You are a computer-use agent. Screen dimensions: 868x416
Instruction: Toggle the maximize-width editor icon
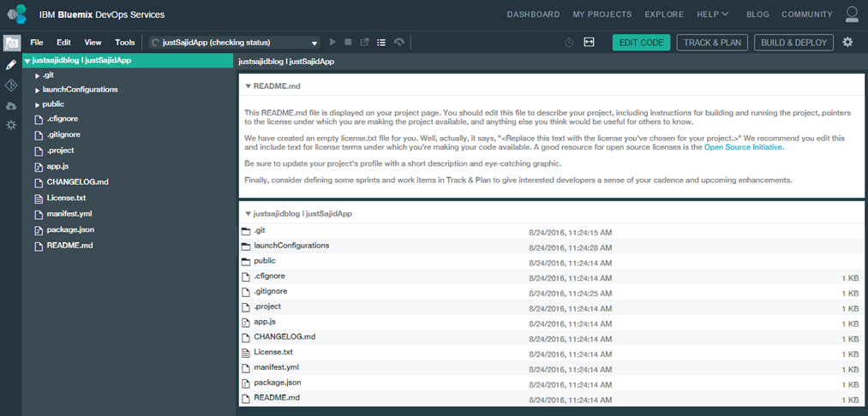pyautogui.click(x=589, y=42)
